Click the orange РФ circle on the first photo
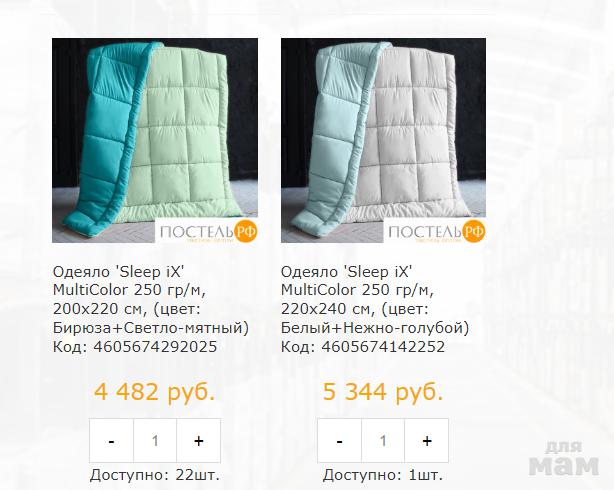 pyautogui.click(x=246, y=231)
